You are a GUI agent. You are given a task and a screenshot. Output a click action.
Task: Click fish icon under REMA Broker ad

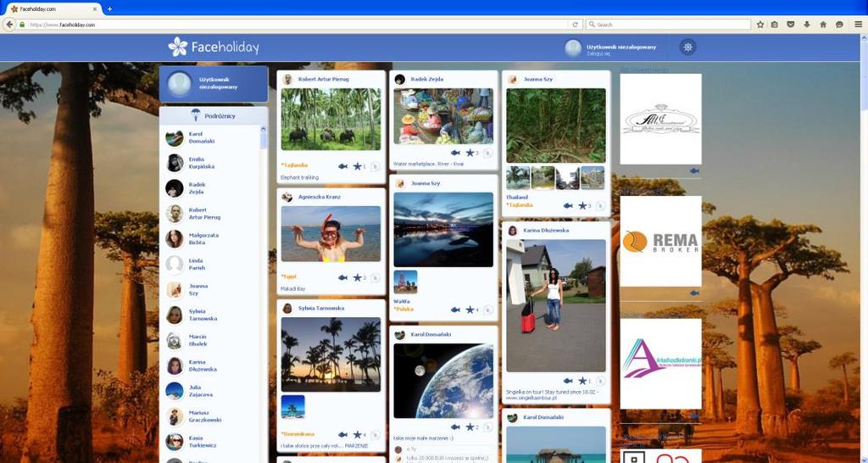click(x=694, y=293)
